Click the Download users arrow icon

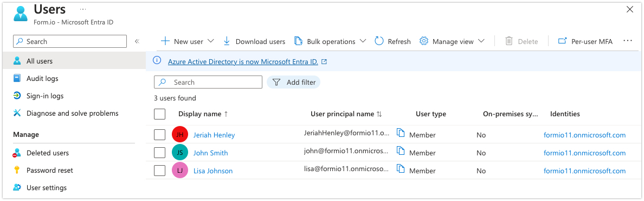(226, 41)
